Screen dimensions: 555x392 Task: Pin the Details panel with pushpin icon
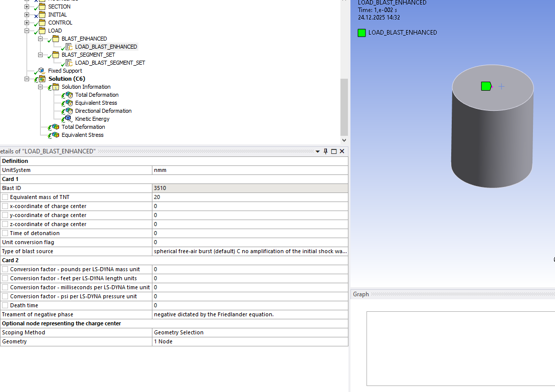325,151
